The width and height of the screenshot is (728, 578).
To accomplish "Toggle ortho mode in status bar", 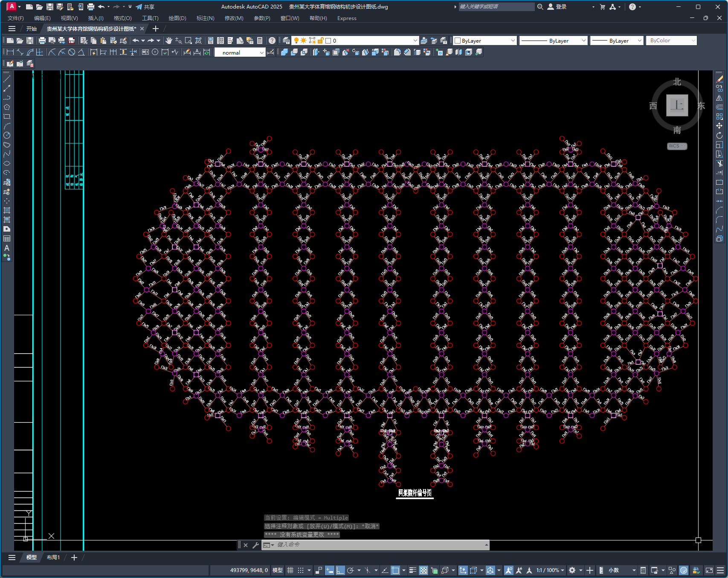I will (340, 570).
